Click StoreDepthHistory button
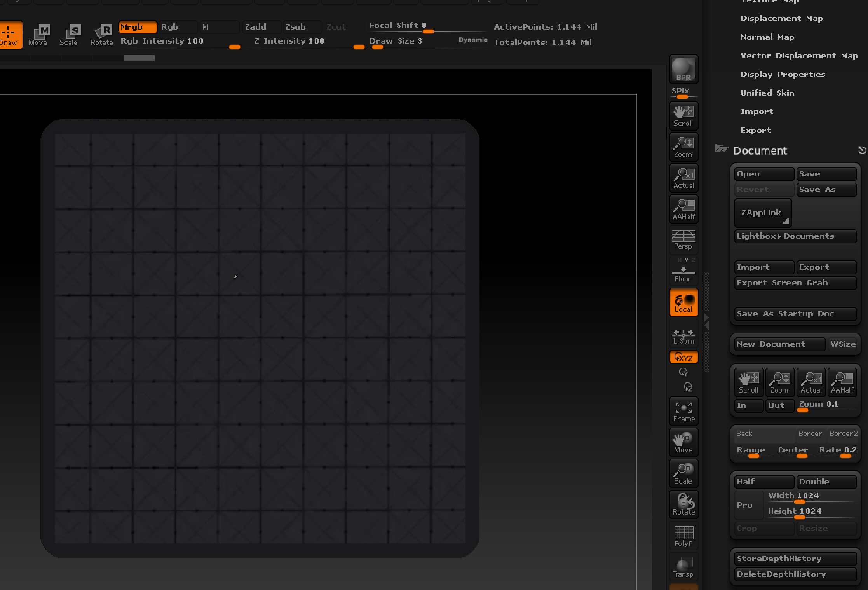868x590 pixels. tap(795, 559)
